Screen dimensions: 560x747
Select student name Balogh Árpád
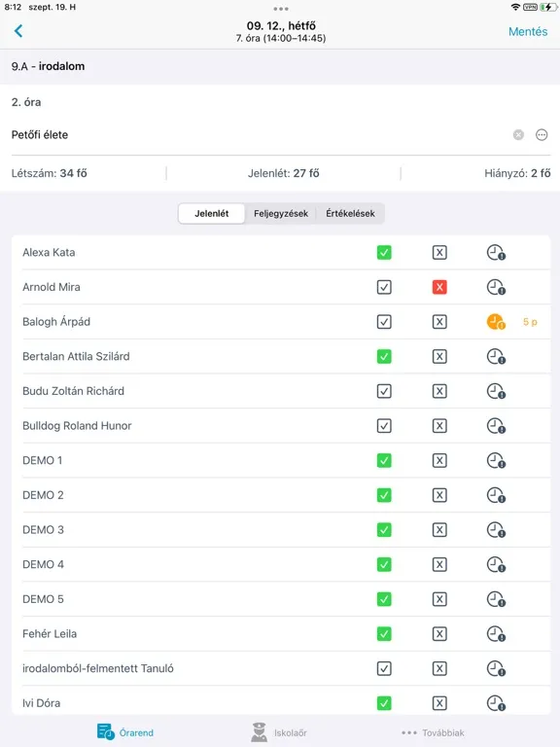(x=56, y=322)
